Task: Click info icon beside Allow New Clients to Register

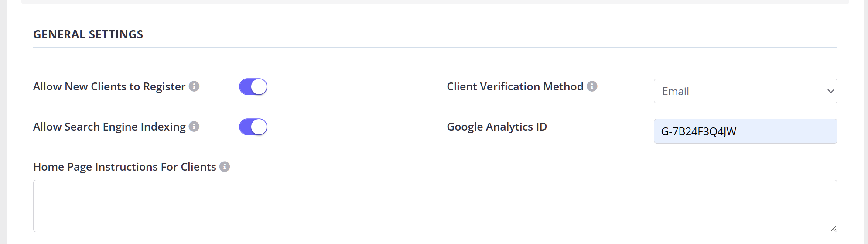Action: tap(194, 86)
